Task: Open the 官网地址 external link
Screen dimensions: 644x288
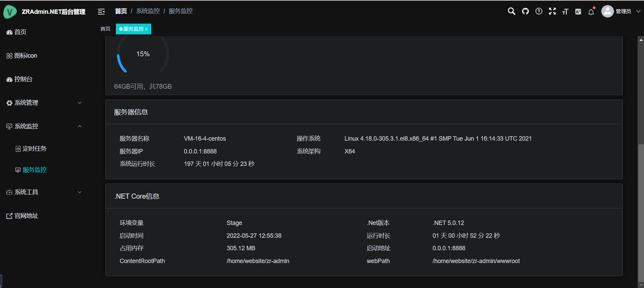Action: 26,216
